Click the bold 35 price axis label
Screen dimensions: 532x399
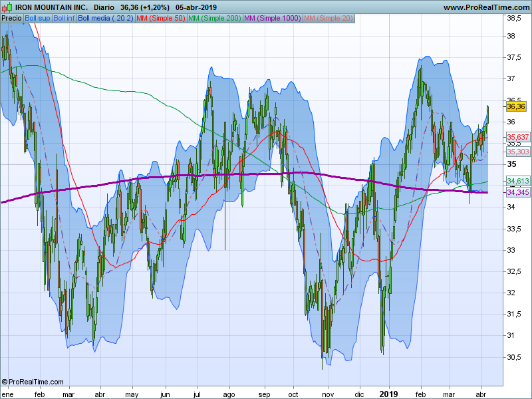pyautogui.click(x=511, y=164)
